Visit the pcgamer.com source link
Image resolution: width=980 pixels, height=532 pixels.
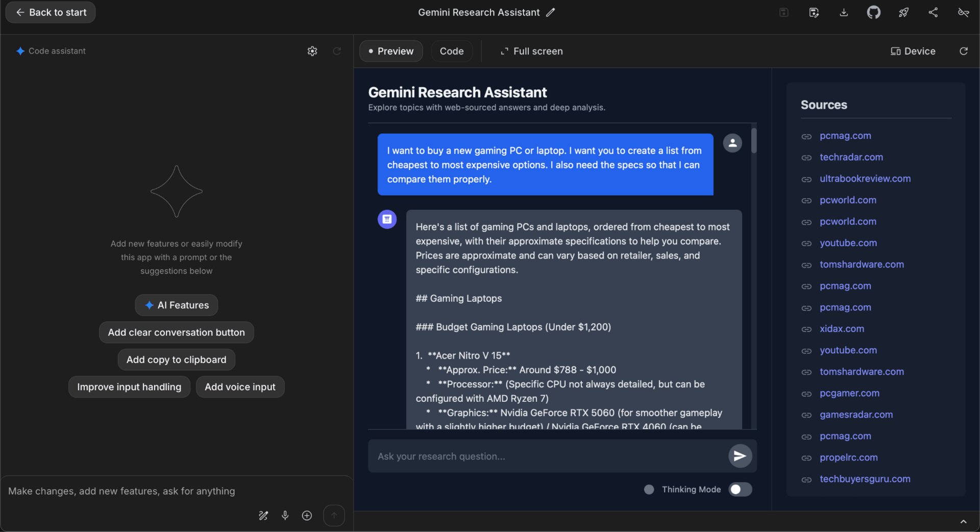coord(849,393)
